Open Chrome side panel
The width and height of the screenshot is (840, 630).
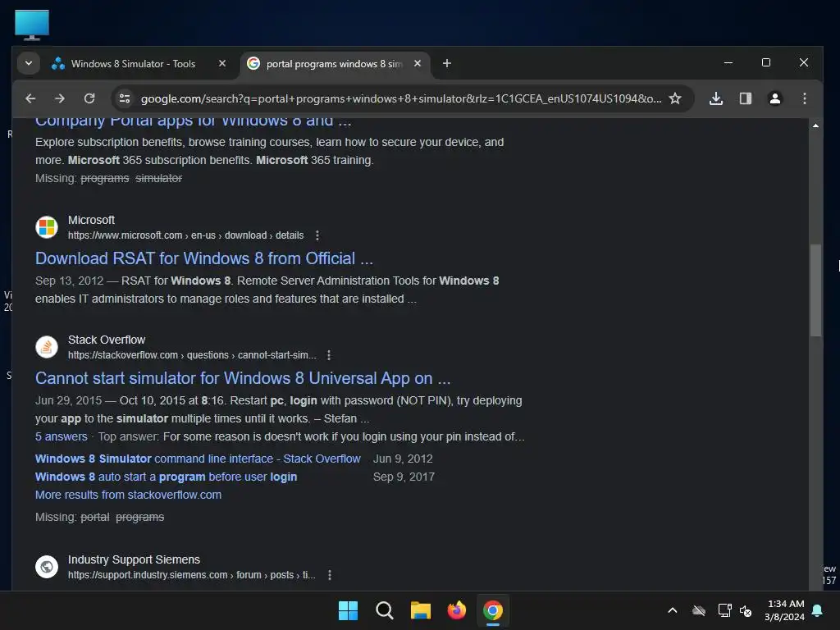(x=745, y=98)
